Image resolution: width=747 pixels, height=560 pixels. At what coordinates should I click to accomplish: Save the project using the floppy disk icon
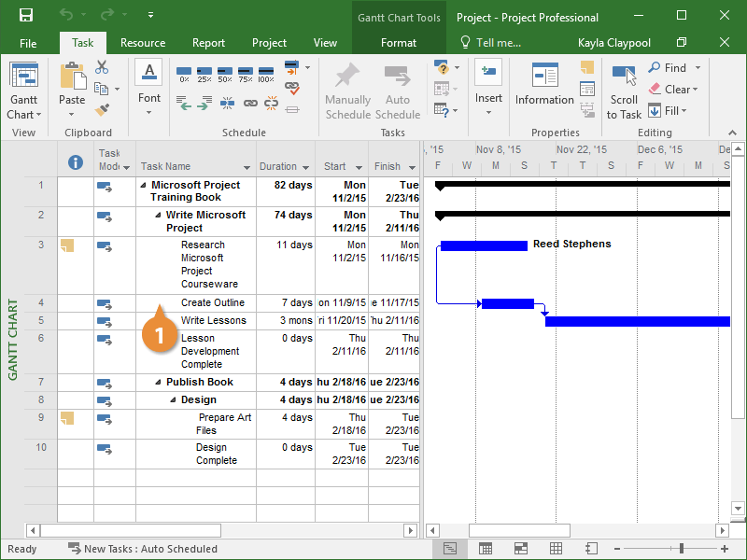coord(26,16)
